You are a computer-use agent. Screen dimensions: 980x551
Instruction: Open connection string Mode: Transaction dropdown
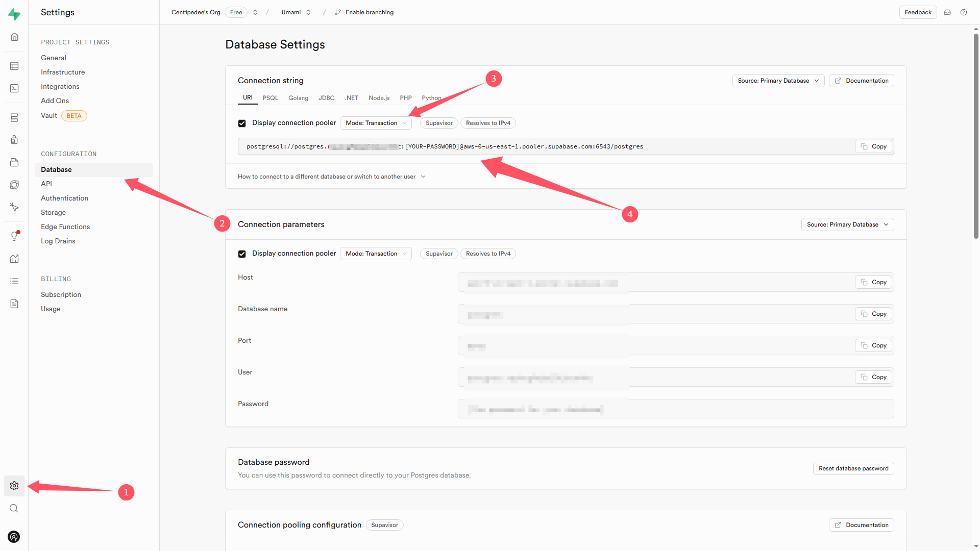(376, 123)
